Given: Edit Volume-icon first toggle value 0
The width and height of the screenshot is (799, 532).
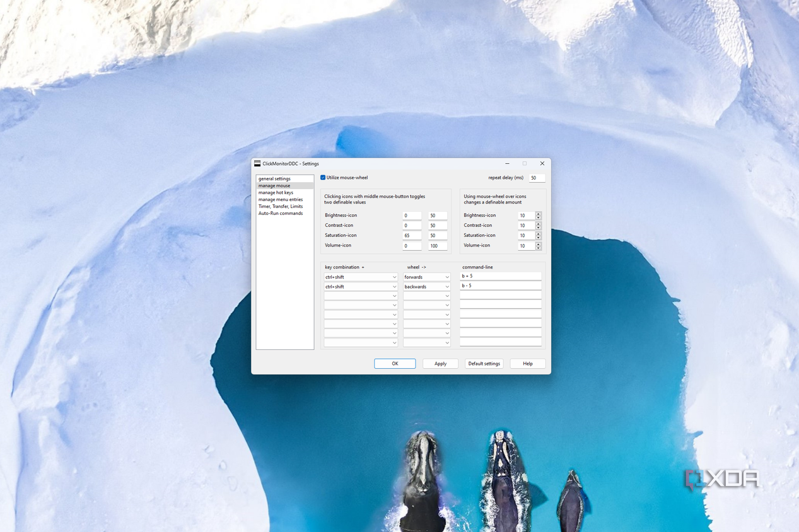Looking at the screenshot, I should [412, 246].
